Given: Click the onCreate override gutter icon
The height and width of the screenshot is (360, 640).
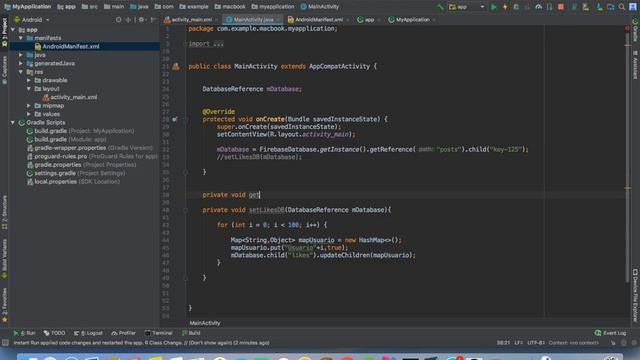Looking at the screenshot, I should 175,119.
